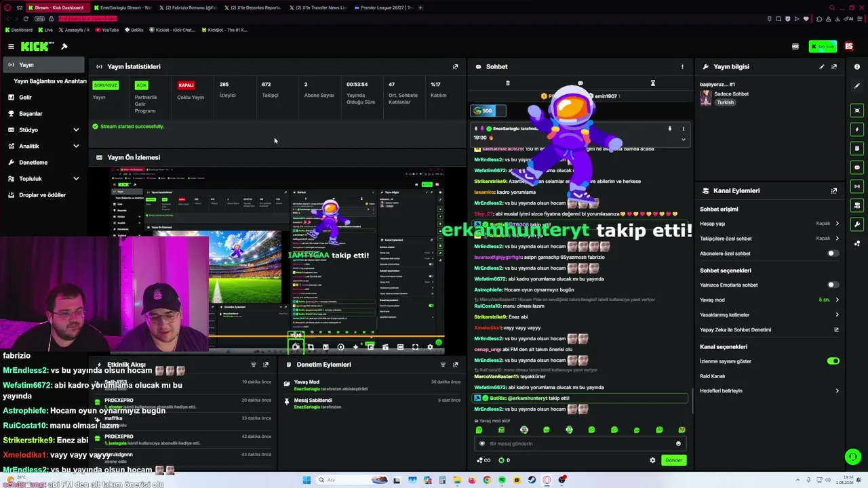Image resolution: width=868 pixels, height=488 pixels.
Task: Click the green help bubble at the bottom right
Action: [x=853, y=457]
